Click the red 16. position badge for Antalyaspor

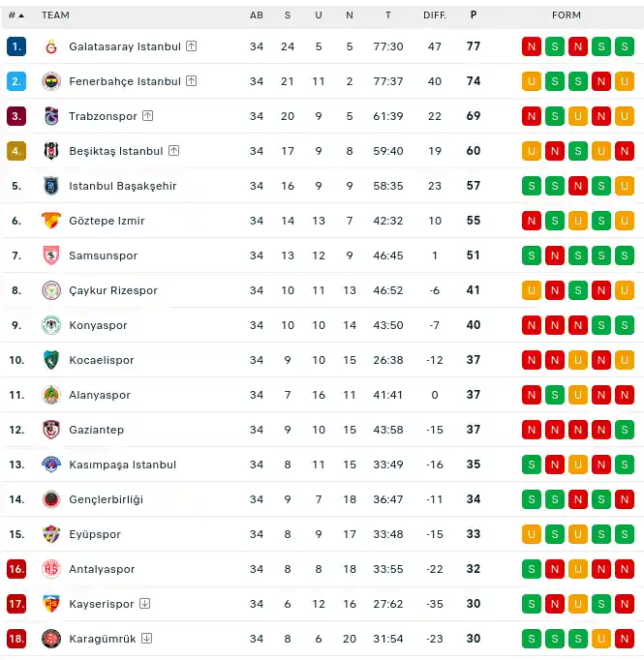[16, 569]
